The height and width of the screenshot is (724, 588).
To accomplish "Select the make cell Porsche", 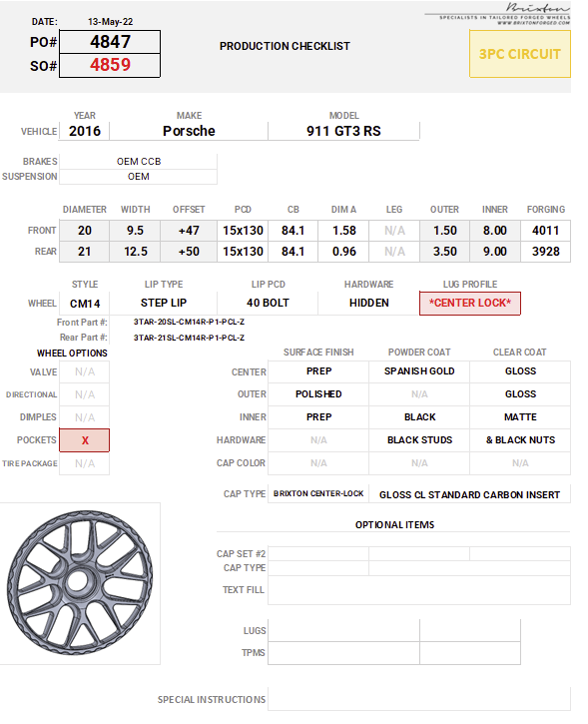I will pos(189,131).
